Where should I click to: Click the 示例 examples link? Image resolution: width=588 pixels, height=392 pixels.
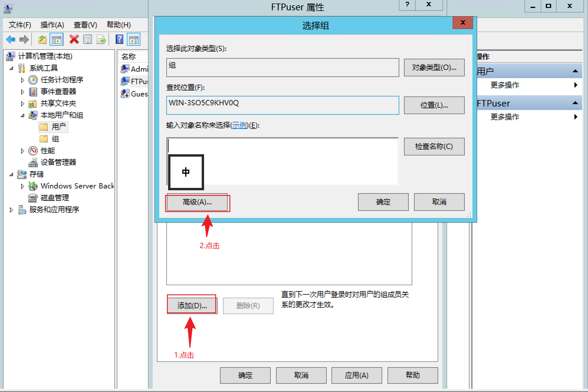click(x=239, y=125)
